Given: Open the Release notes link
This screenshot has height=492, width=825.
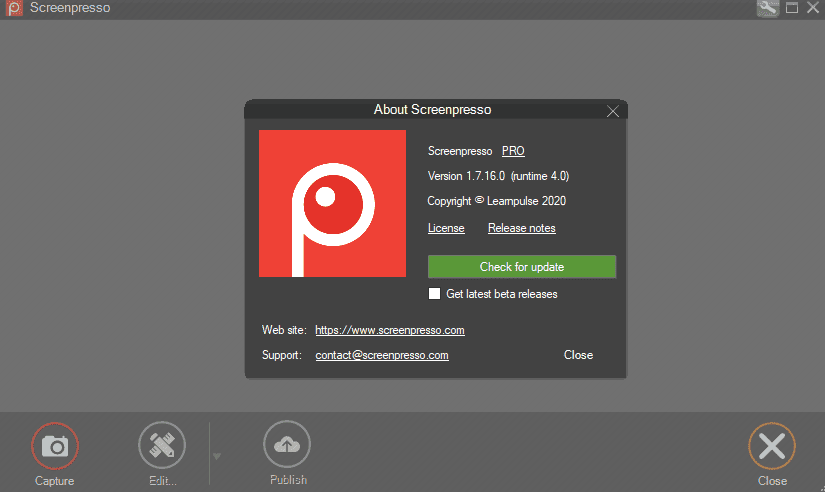Looking at the screenshot, I should tap(521, 228).
